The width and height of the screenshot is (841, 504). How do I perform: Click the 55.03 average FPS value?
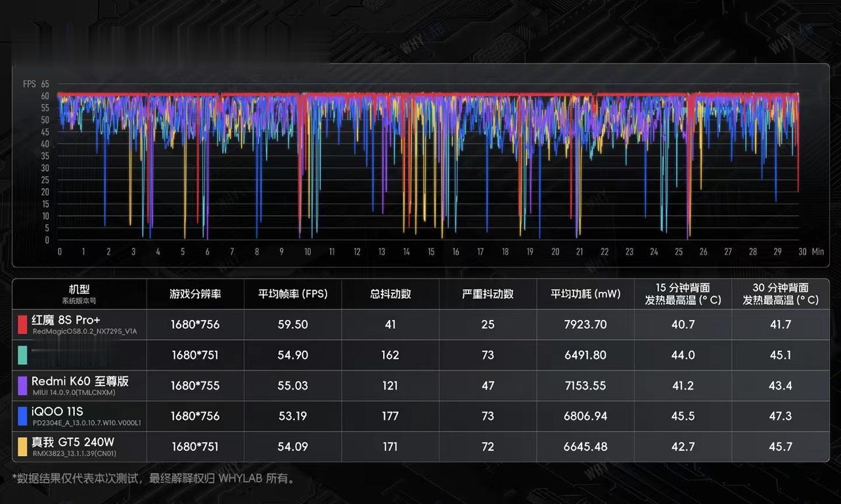tap(292, 386)
